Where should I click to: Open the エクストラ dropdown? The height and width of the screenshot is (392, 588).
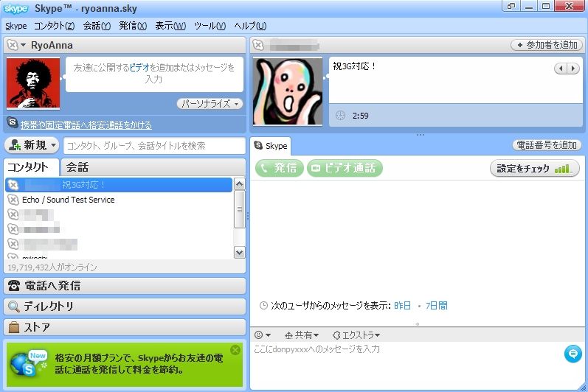click(356, 335)
